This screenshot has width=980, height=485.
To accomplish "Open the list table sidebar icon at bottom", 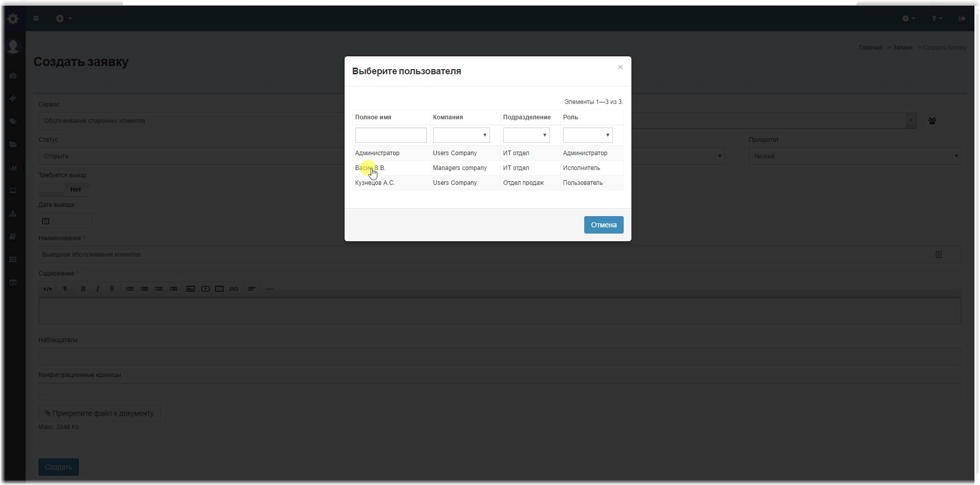I will (x=13, y=283).
